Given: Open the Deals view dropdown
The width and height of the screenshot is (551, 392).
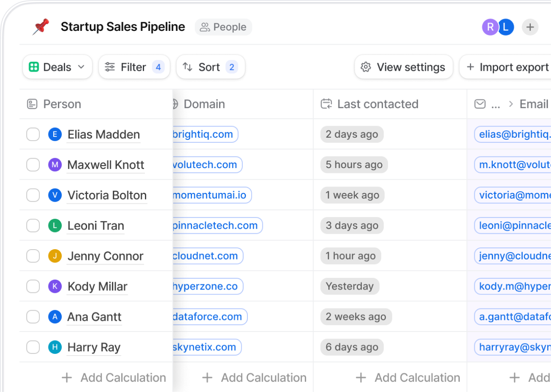Looking at the screenshot, I should (57, 67).
